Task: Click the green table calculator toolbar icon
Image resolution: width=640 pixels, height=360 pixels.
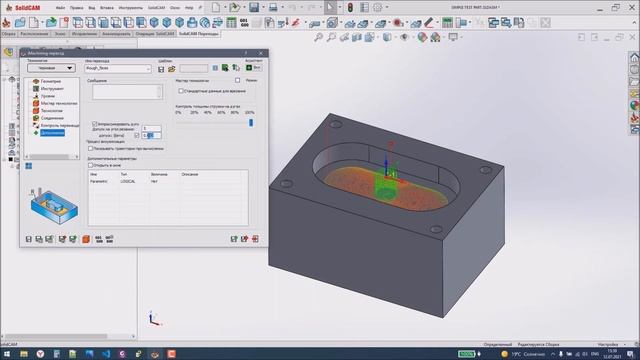Action: click(x=231, y=23)
